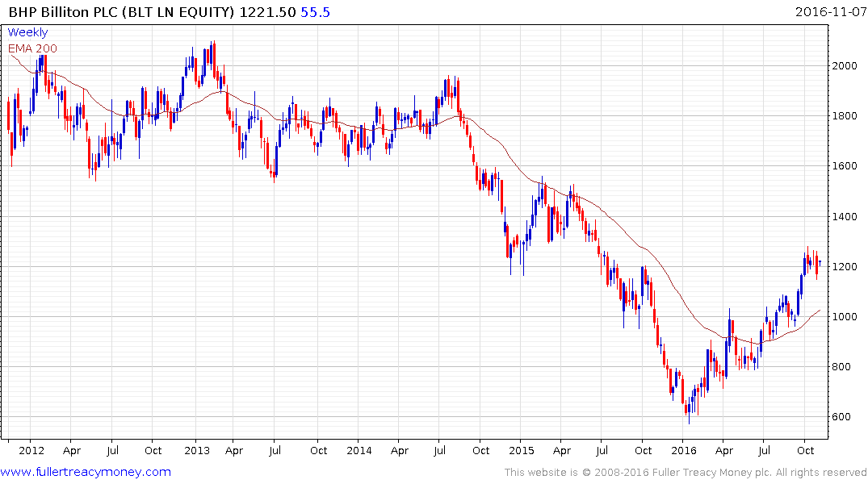Click the www.fullertreacymoney.com link
The image size is (868, 484).
86,472
